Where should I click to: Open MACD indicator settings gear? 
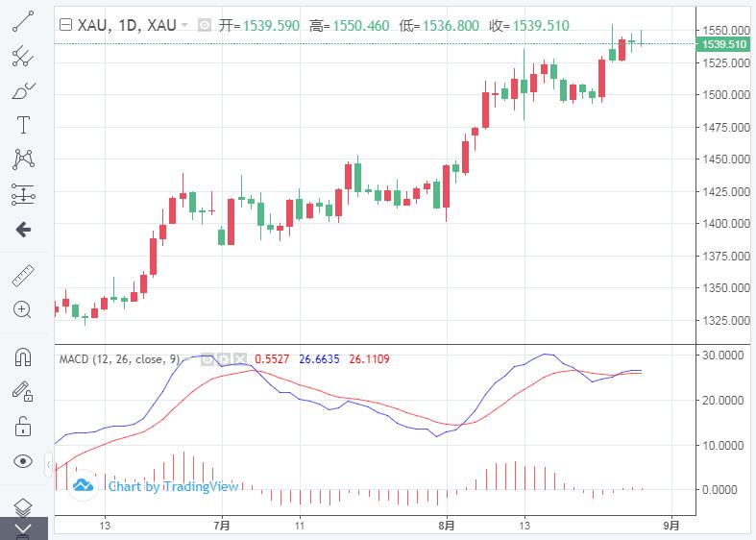tap(224, 359)
